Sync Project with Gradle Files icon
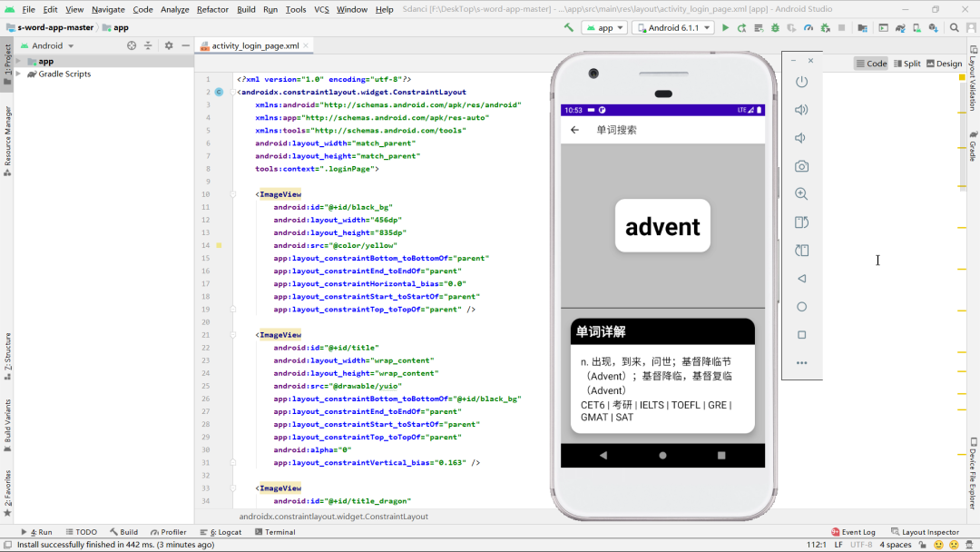Screen dimensions: 980x552 tap(900, 27)
